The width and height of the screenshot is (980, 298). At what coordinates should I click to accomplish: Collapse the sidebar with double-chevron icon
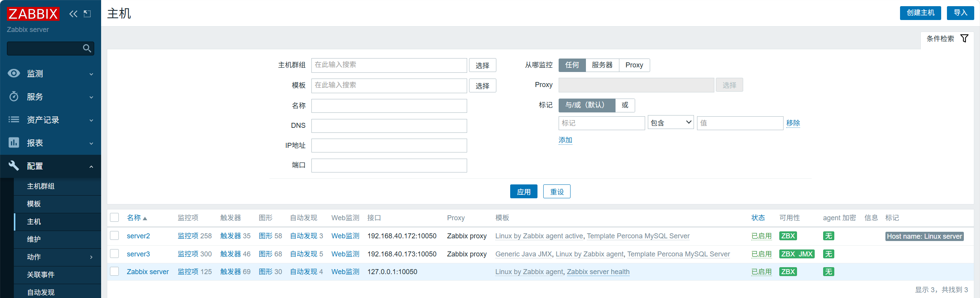coord(73,14)
